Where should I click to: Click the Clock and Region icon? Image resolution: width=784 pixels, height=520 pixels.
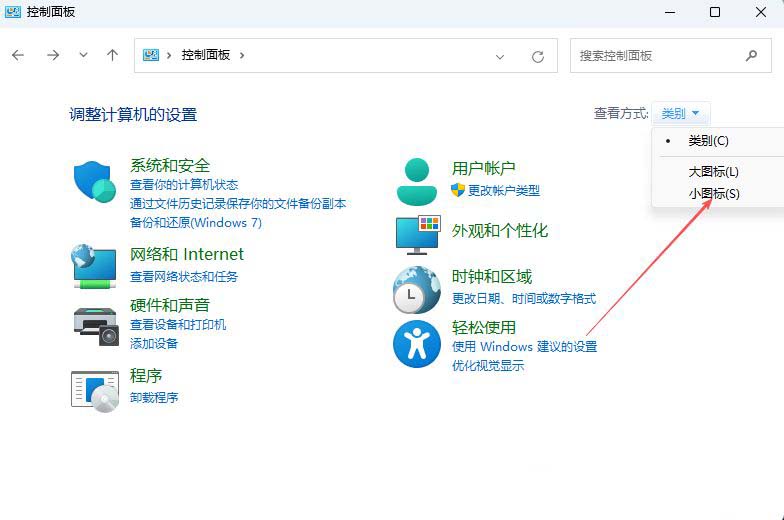point(417,289)
